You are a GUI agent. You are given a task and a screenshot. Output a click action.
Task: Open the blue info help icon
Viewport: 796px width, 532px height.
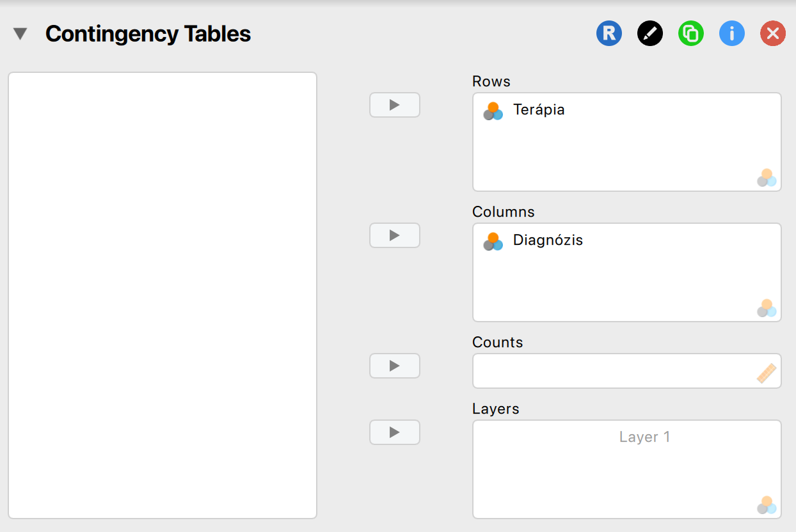pyautogui.click(x=732, y=33)
